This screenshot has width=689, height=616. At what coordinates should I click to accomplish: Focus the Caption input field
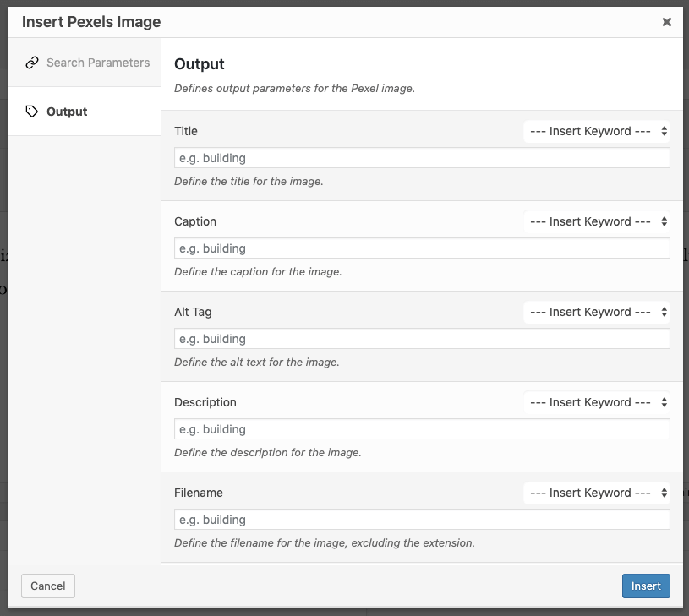pyautogui.click(x=422, y=248)
